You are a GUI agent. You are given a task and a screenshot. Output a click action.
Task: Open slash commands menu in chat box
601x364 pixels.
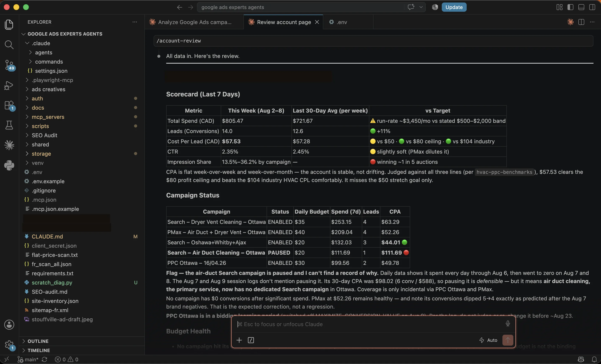[x=251, y=340]
